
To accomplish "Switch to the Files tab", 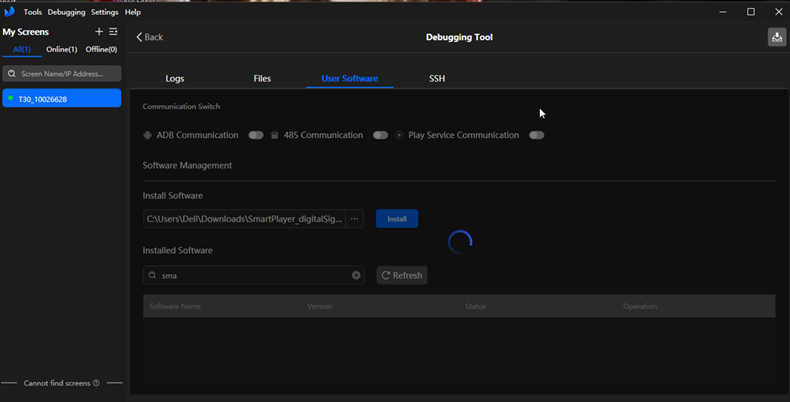I will point(262,79).
